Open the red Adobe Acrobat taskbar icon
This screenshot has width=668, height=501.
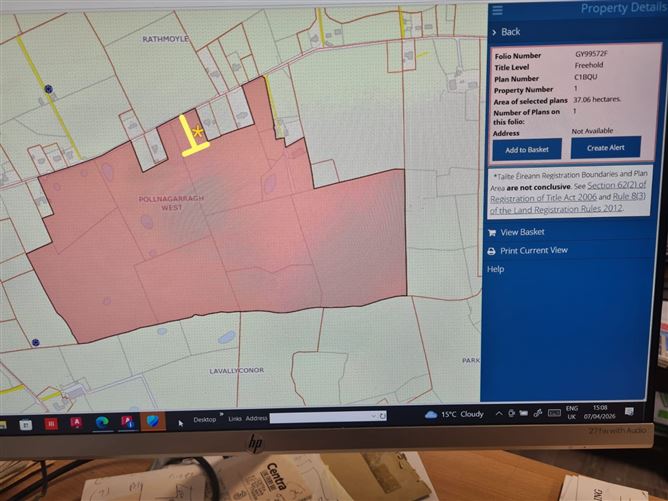point(77,423)
